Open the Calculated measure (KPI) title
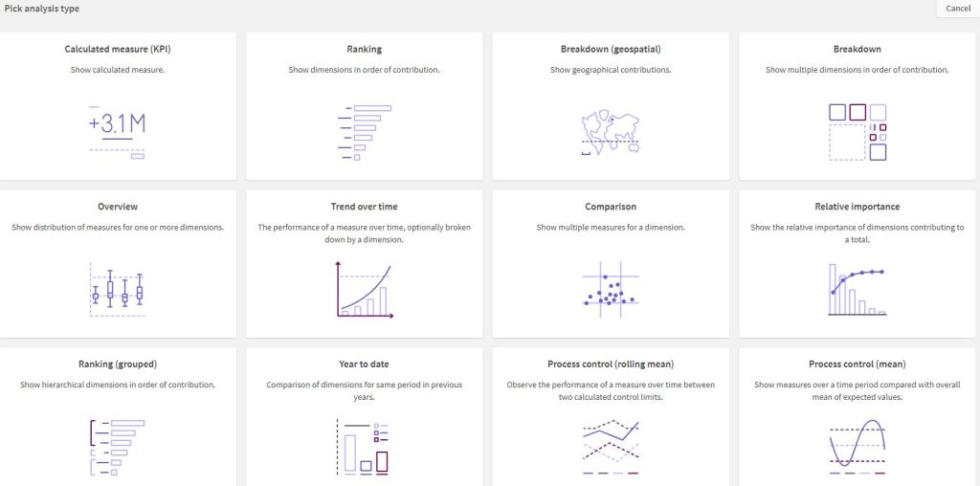980x486 pixels. (x=118, y=49)
